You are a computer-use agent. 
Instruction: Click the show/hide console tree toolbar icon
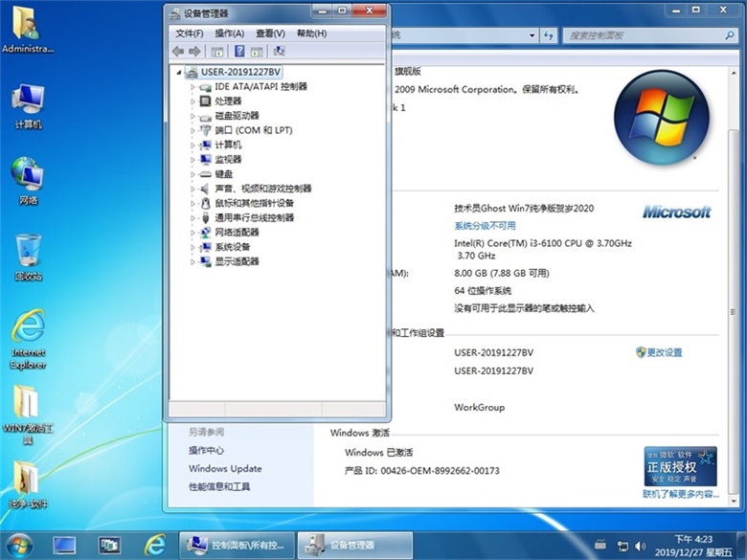pyautogui.click(x=217, y=52)
